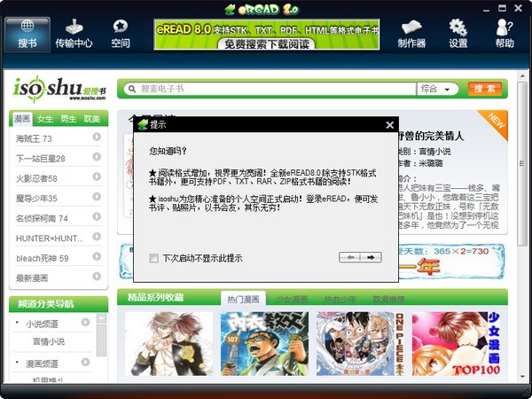The height and width of the screenshot is (399, 532).
Task: Switch to the 漫画 tab
Action: pyautogui.click(x=22, y=119)
